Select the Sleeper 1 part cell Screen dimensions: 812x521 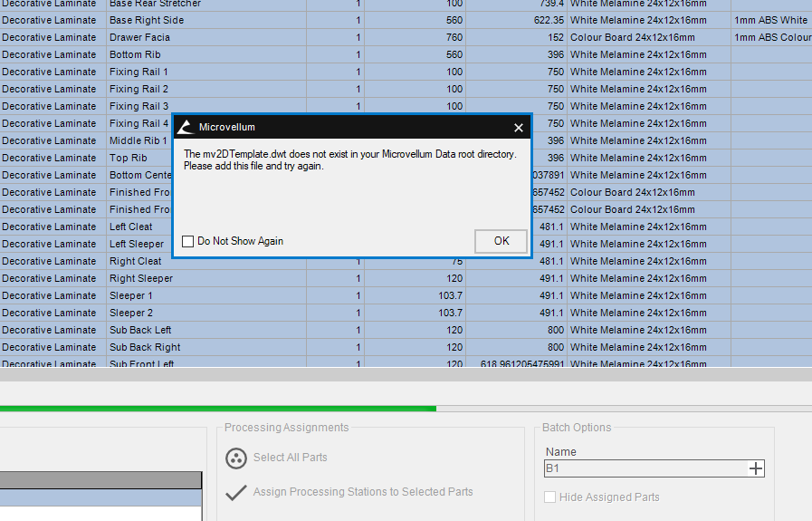coord(206,295)
